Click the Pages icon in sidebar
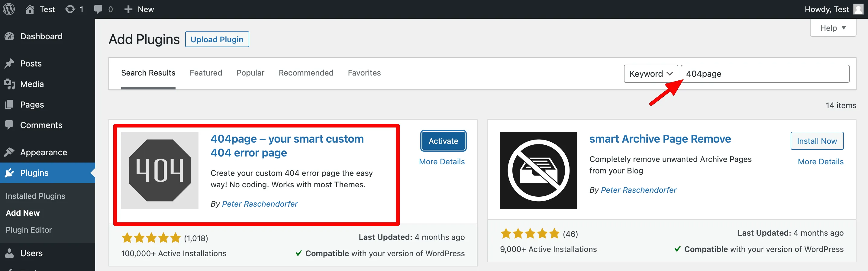Image resolution: width=868 pixels, height=271 pixels. pos(9,105)
